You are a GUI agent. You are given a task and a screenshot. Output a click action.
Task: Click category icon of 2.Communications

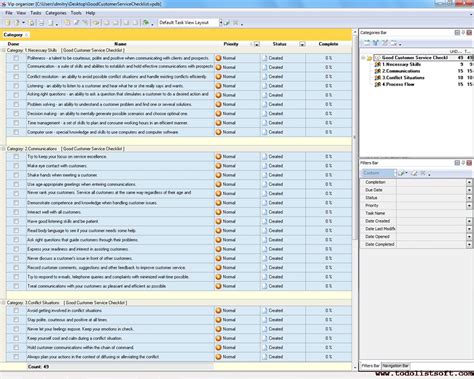pyautogui.click(x=378, y=71)
